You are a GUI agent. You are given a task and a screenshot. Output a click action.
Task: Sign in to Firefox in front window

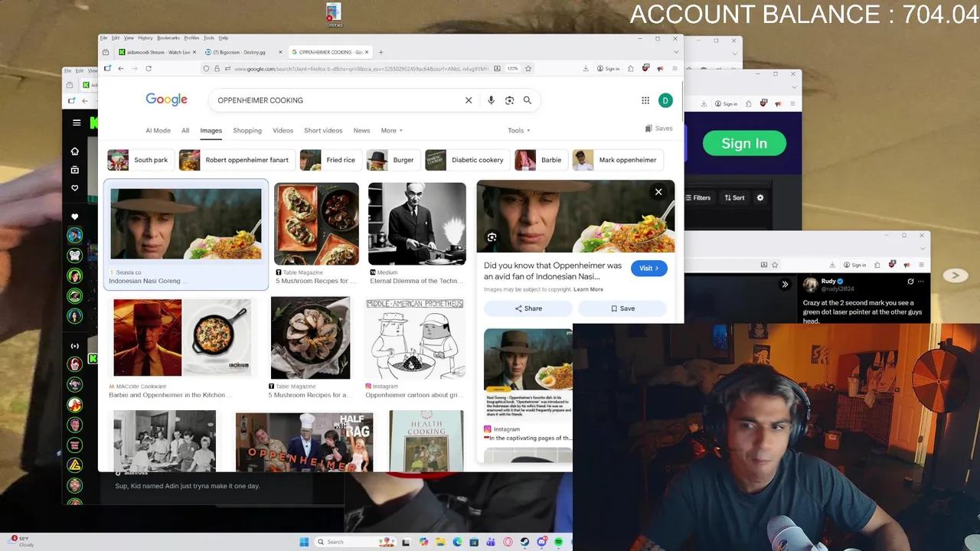tap(608, 68)
